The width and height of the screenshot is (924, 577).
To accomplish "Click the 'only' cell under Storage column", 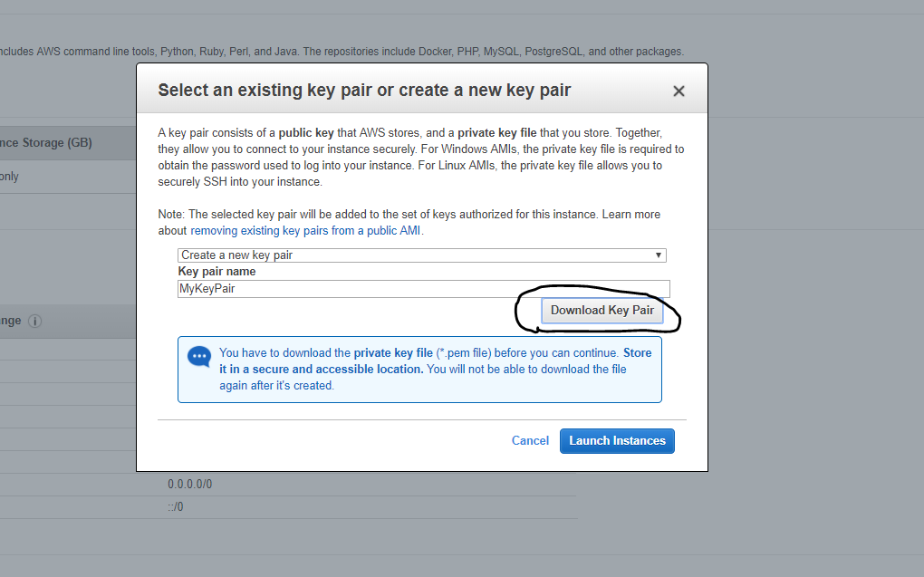I will click(x=9, y=177).
